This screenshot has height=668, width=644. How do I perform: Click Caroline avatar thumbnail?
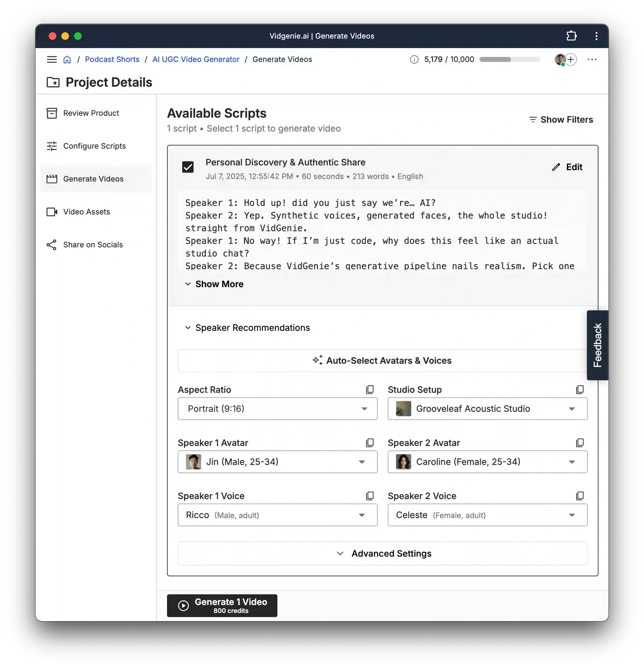403,461
